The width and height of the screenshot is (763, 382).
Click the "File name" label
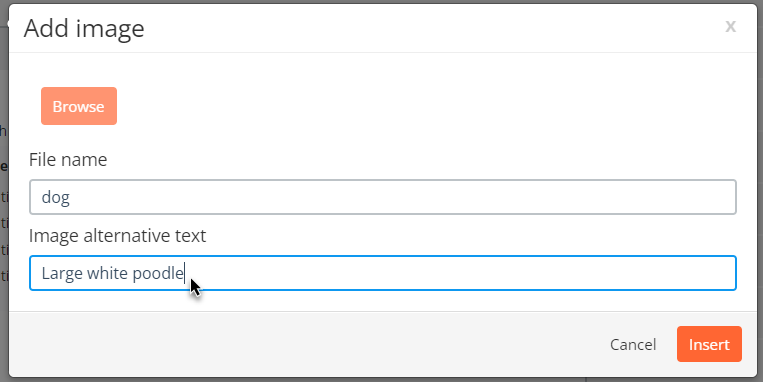(x=68, y=160)
